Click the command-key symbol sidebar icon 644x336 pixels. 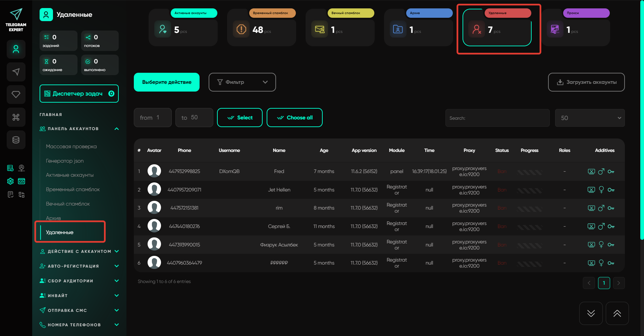click(x=16, y=117)
